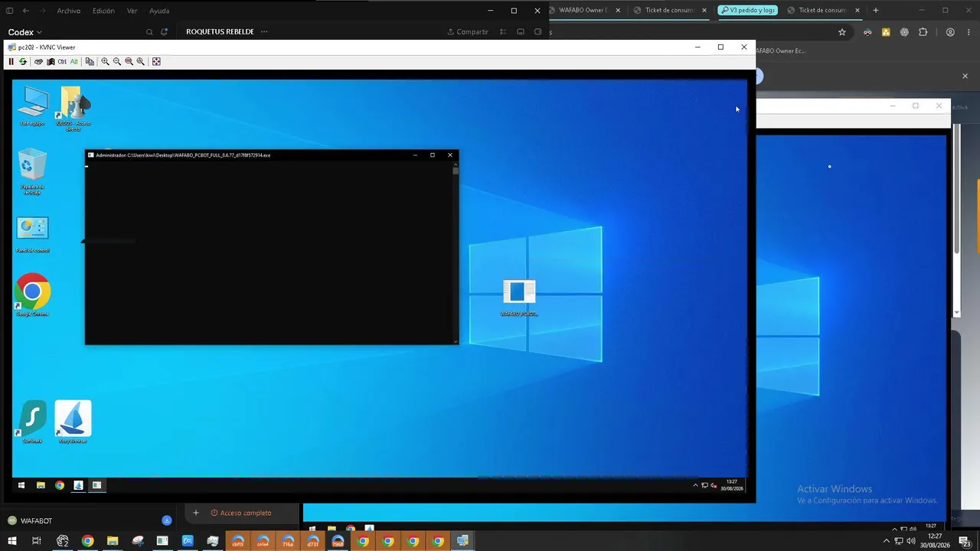The width and height of the screenshot is (980, 551).
Task: Select Panel de control desktop icon
Action: pyautogui.click(x=32, y=235)
